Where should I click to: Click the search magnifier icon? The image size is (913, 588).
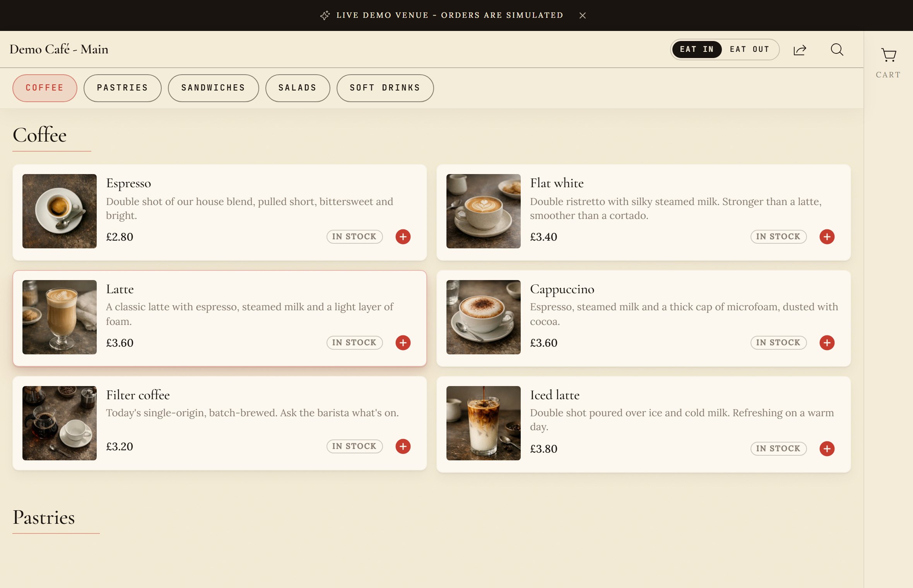coord(837,50)
